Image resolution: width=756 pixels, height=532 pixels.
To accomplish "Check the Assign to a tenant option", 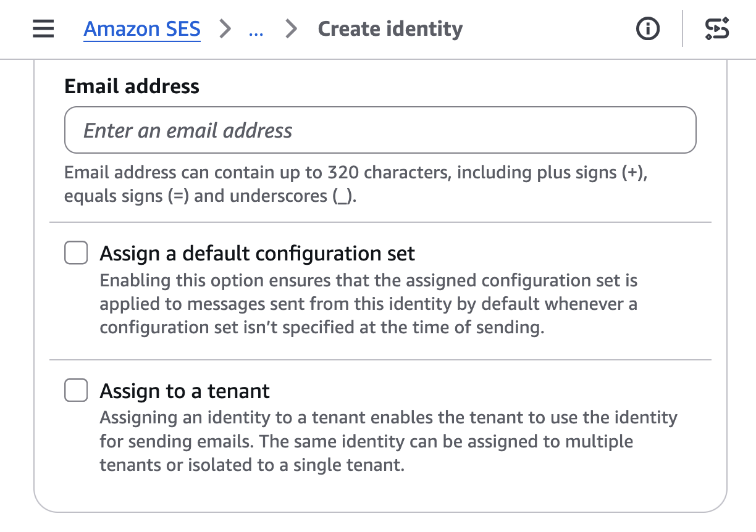I will pyautogui.click(x=75, y=390).
